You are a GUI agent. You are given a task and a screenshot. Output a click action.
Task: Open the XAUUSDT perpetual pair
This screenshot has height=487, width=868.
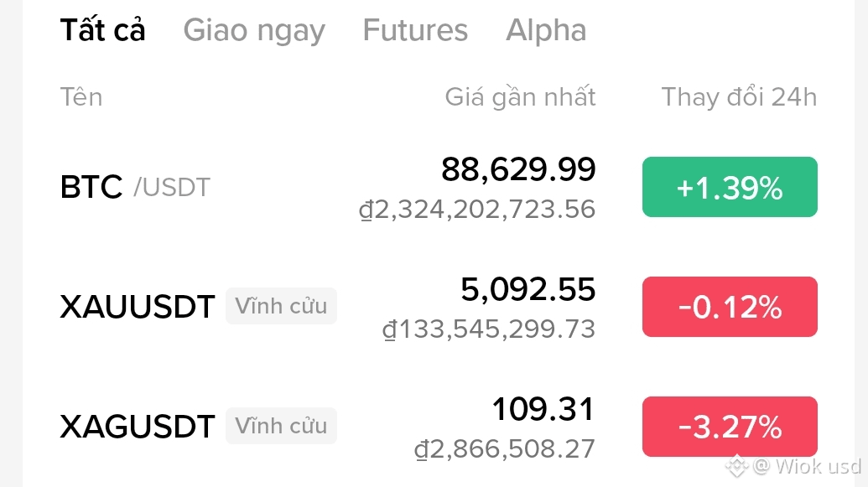coord(138,307)
